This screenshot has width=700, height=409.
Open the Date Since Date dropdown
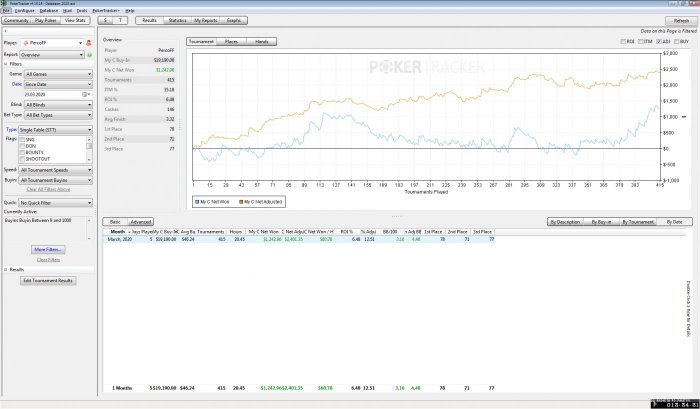point(58,84)
